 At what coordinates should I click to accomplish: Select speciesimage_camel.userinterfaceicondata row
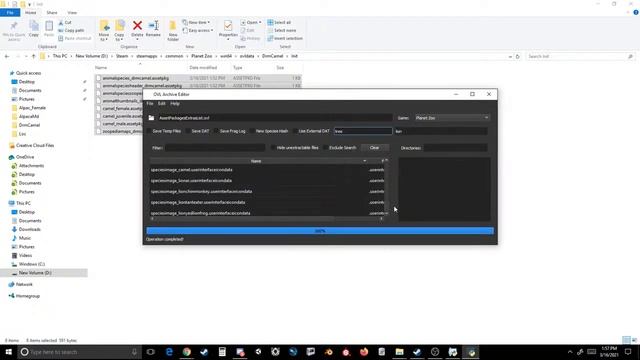[x=267, y=170]
